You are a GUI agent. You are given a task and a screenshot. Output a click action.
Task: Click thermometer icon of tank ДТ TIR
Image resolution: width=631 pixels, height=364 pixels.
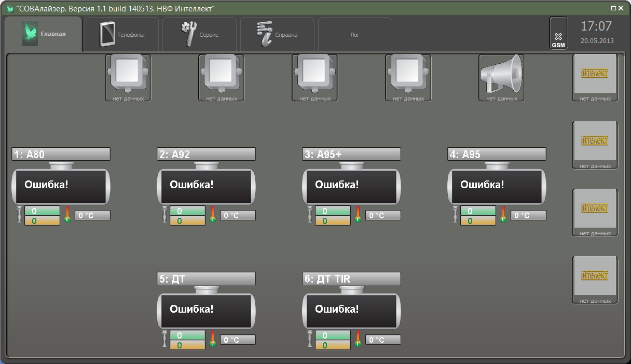[358, 339]
